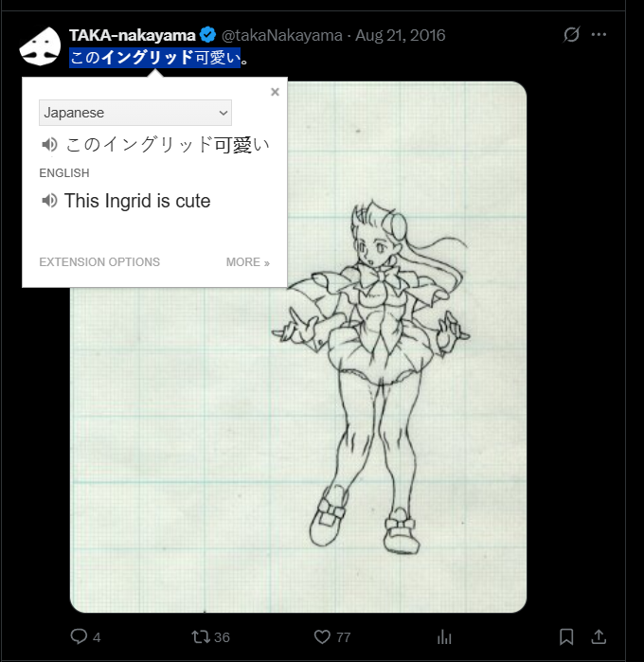Click the Grok explain icon
The width and height of the screenshot is (644, 662).
tap(571, 35)
